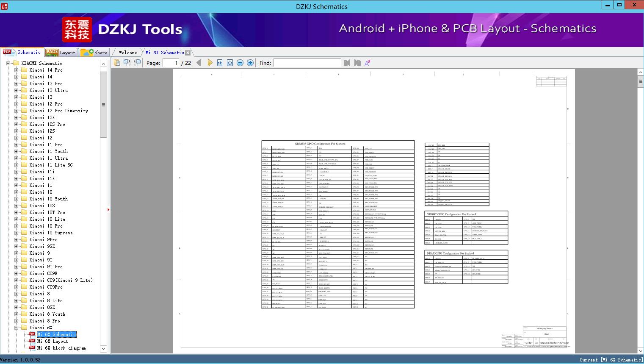Click the Find text input field

click(x=307, y=63)
